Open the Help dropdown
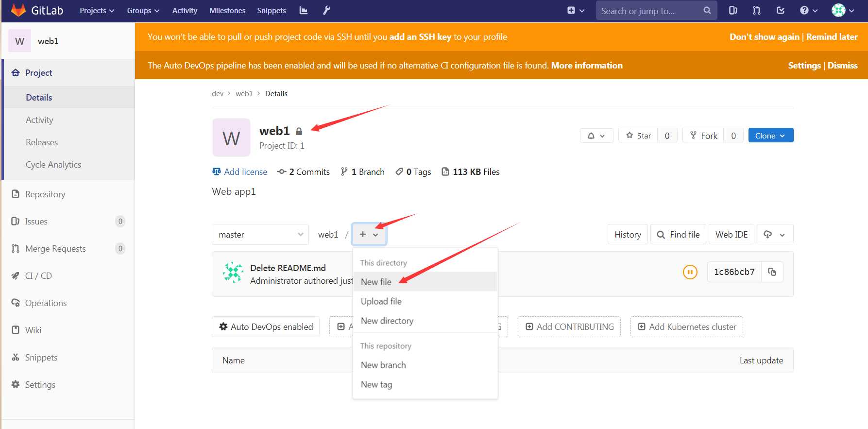868x429 pixels. point(809,10)
